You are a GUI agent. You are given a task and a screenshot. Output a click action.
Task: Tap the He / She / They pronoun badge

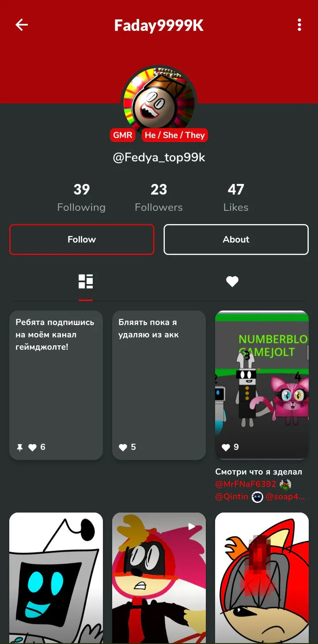point(174,135)
